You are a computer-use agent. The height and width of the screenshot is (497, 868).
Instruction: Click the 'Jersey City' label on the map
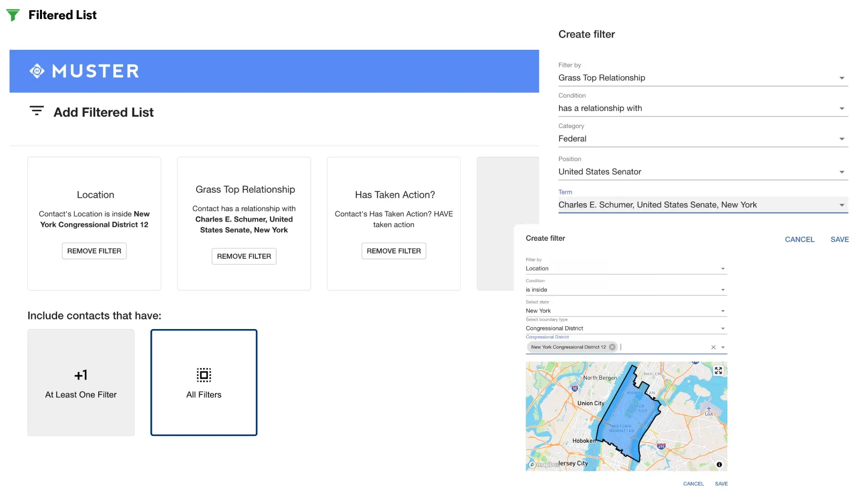tap(573, 463)
